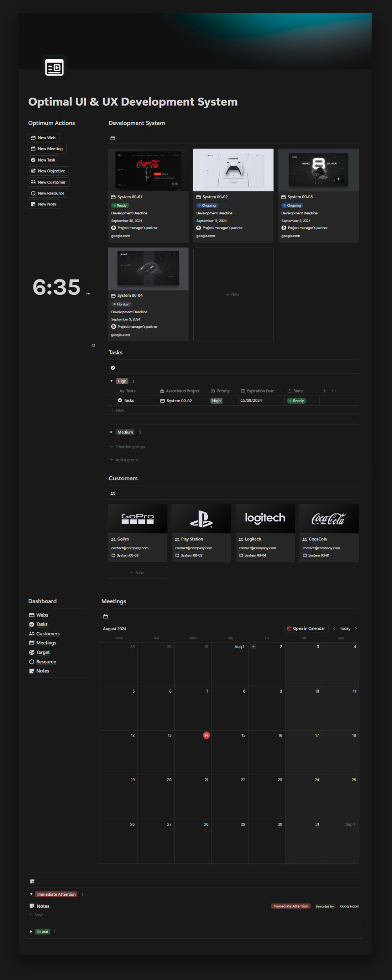Collapse the Immediate Attention group
This screenshot has width=392, height=980.
pyautogui.click(x=31, y=894)
